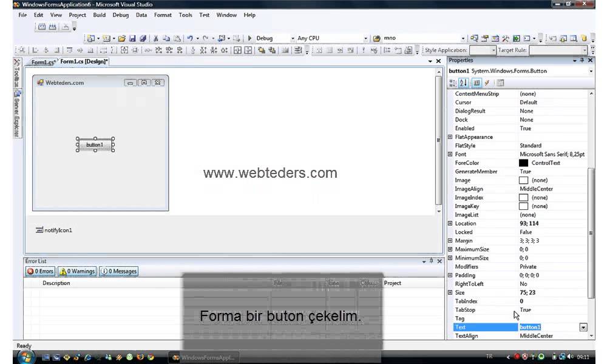Click the Cut scissors icon

tap(155, 38)
